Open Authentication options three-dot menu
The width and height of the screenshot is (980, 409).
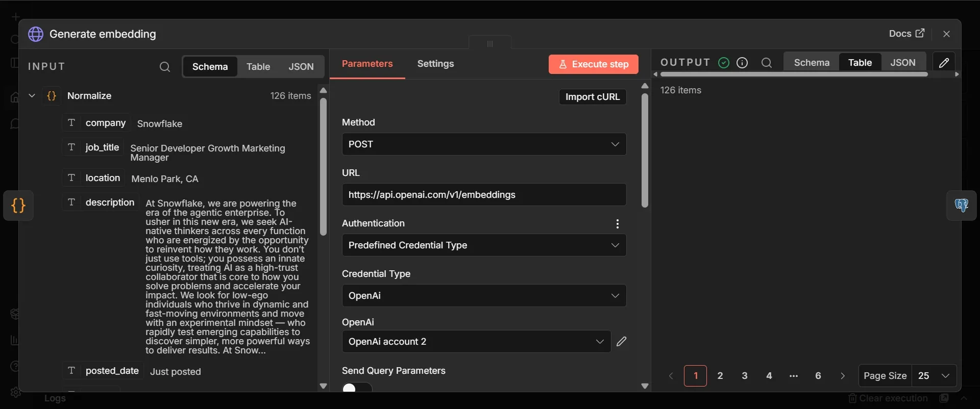point(618,224)
